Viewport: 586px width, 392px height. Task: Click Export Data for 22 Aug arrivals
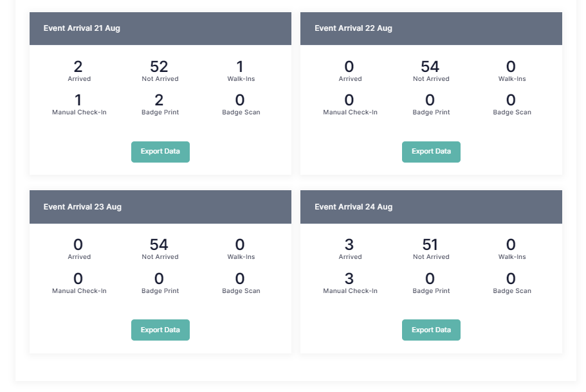[x=431, y=152]
